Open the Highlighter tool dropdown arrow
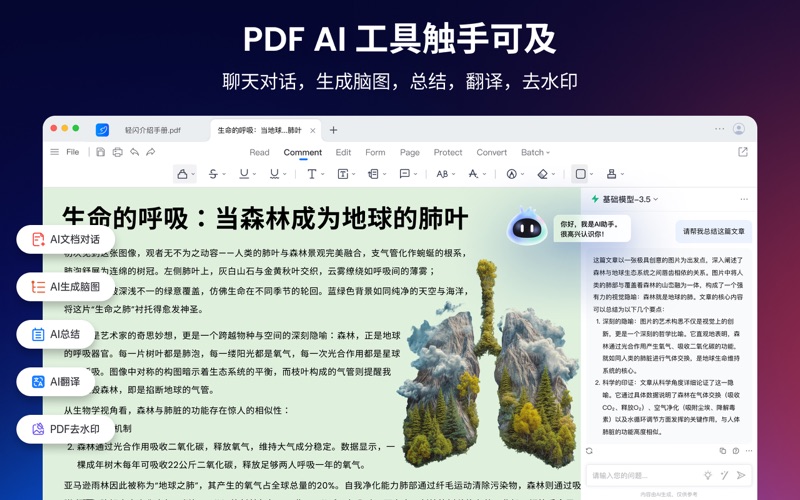Image resolution: width=800 pixels, height=500 pixels. coord(193,174)
